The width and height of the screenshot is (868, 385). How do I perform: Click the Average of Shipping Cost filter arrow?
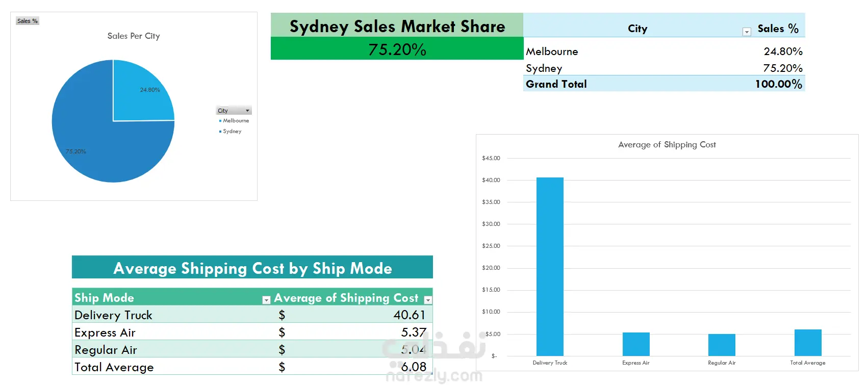click(x=428, y=300)
